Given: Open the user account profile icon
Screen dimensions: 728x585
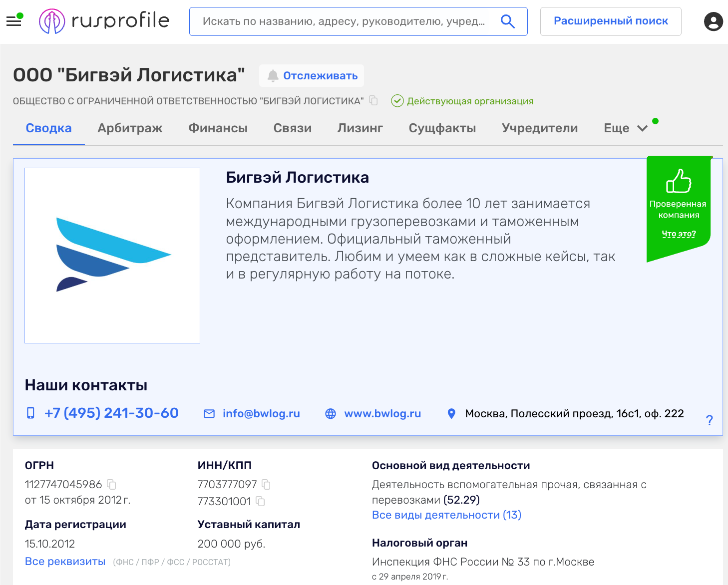Looking at the screenshot, I should (713, 21).
